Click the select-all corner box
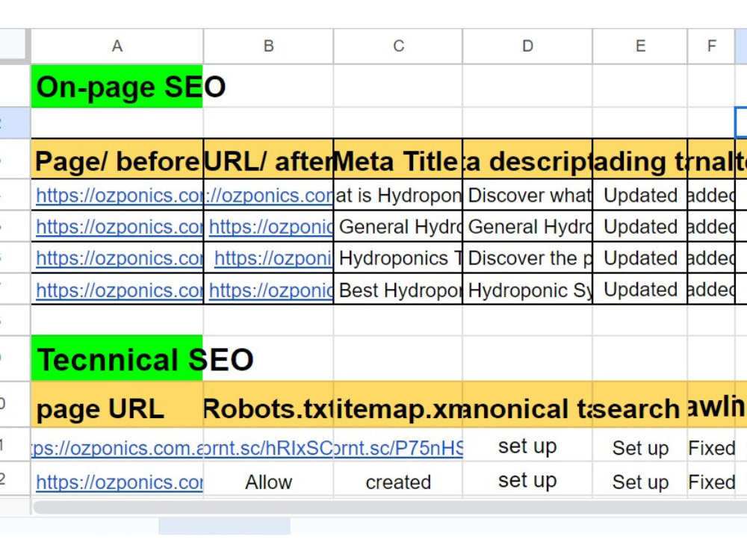The image size is (747, 560). coord(13,45)
